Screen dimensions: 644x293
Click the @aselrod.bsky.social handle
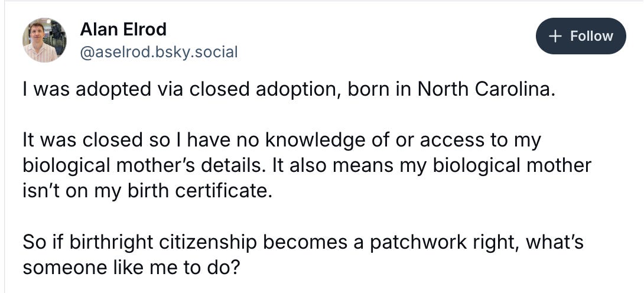(158, 52)
